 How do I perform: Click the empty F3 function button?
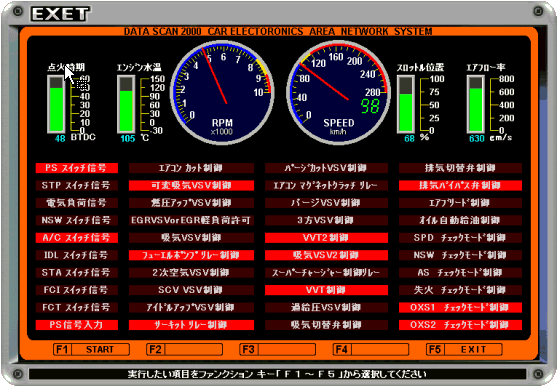pyautogui.click(x=278, y=349)
